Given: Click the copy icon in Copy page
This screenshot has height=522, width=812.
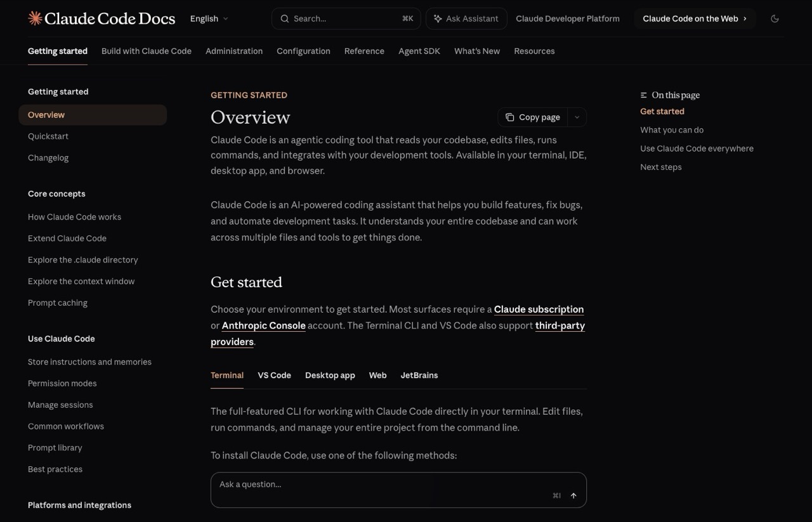Looking at the screenshot, I should [x=509, y=117].
